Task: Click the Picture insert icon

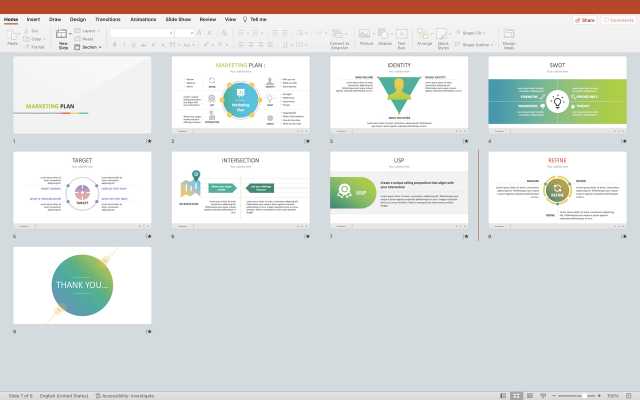Action: (366, 35)
